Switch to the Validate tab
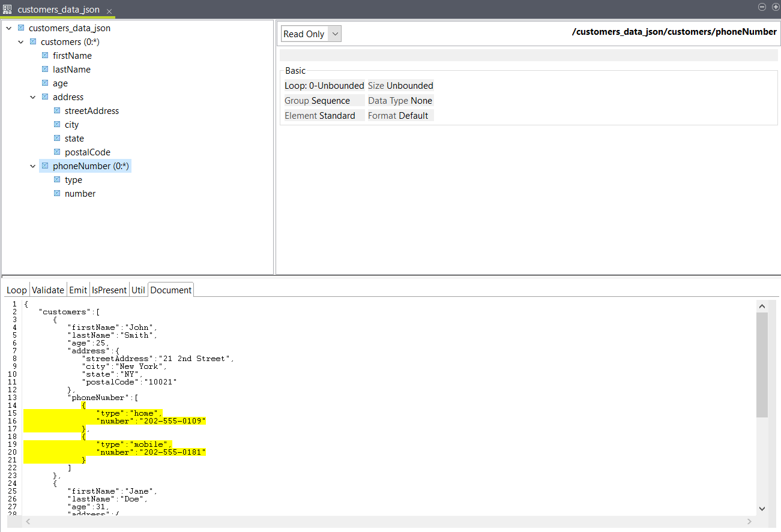This screenshot has width=781, height=532. pyautogui.click(x=48, y=289)
